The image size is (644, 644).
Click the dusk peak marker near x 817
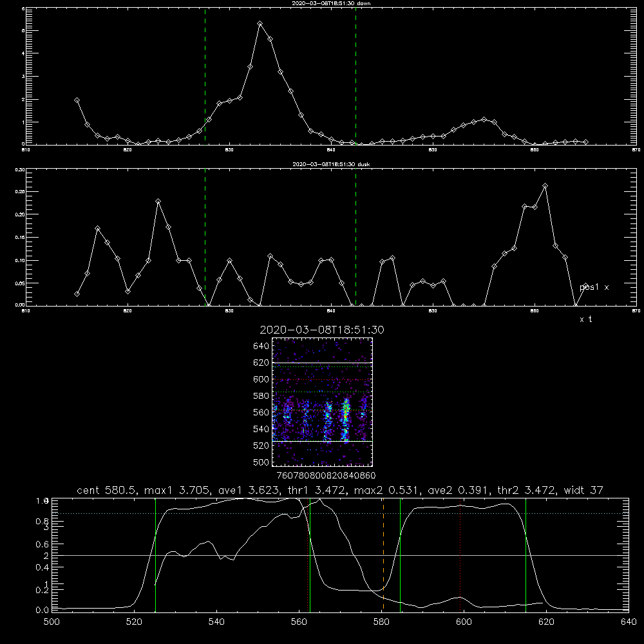(97, 229)
